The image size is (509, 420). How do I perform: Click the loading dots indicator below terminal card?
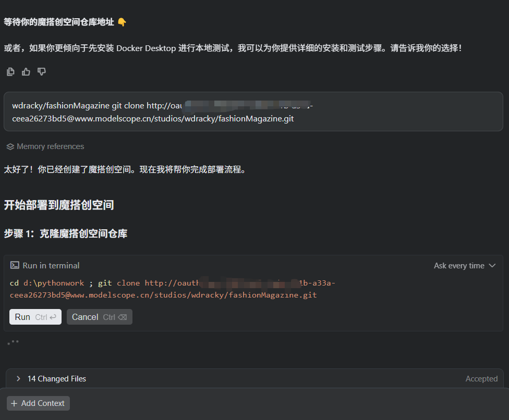point(13,342)
